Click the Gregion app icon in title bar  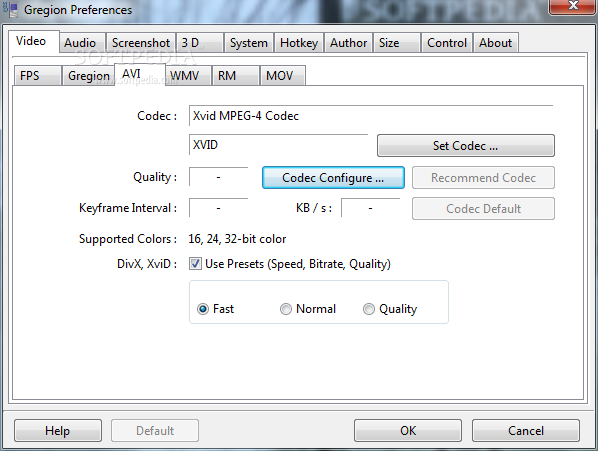coord(11,10)
